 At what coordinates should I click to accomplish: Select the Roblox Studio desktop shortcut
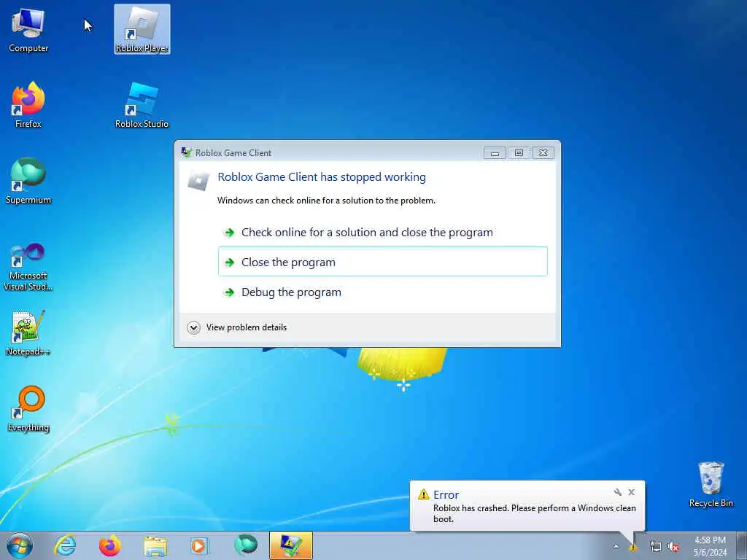click(142, 105)
